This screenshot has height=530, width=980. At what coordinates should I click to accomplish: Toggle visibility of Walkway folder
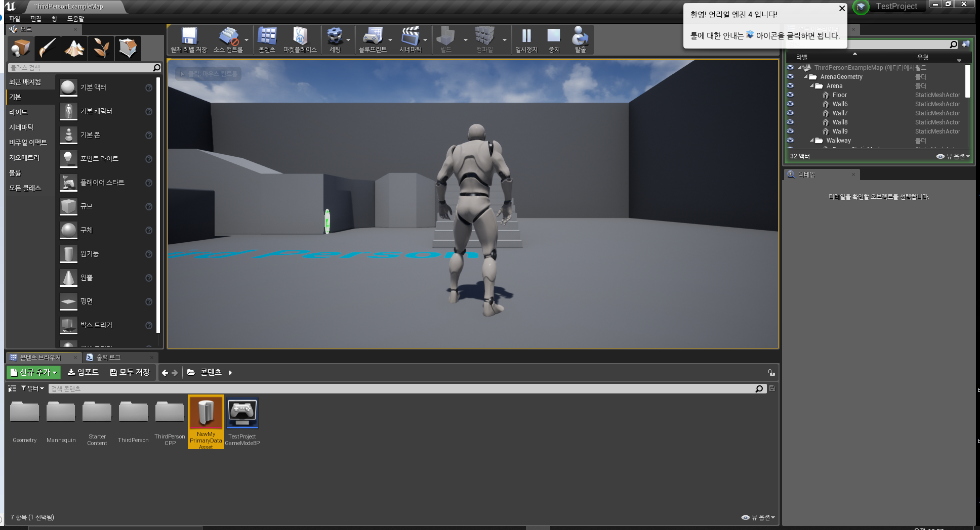790,141
